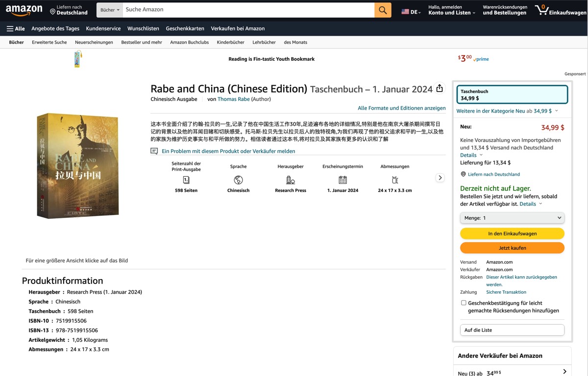Viewport: 588px width, 376px height.
Task: Click the Andere Verkäufer bei Amazon heading
Action: tap(500, 356)
